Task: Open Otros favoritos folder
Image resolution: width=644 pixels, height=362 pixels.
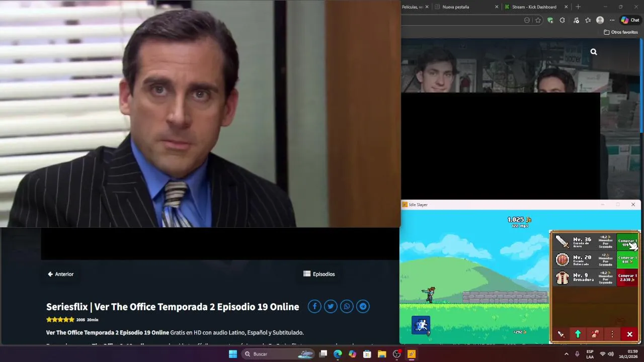Action: (x=621, y=32)
